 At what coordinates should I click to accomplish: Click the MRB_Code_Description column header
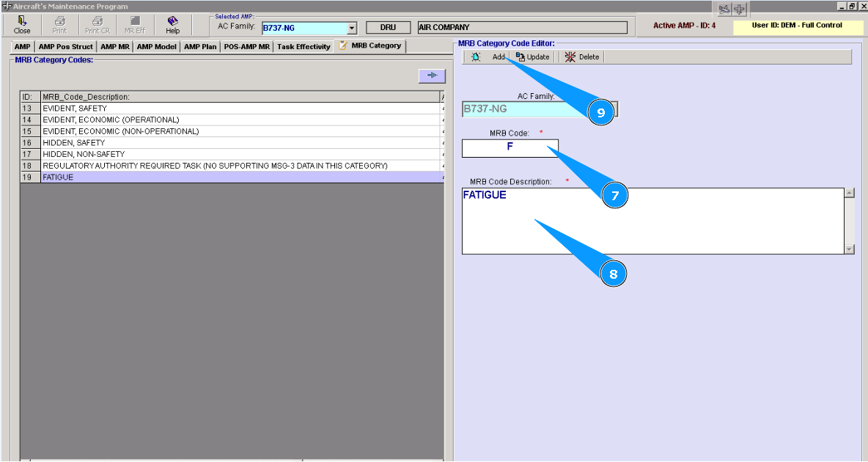pyautogui.click(x=240, y=97)
